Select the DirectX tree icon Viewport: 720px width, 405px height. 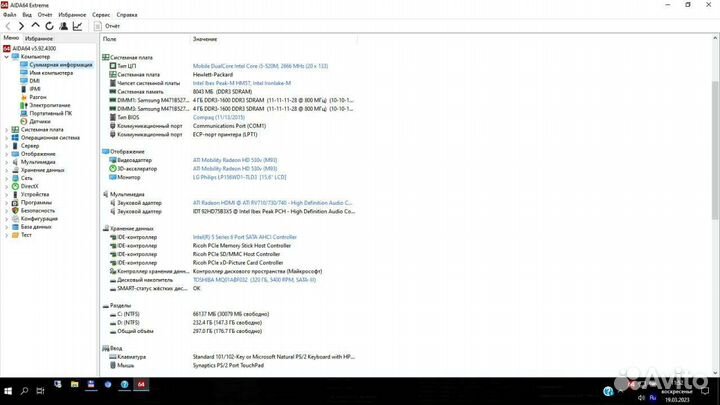15,186
